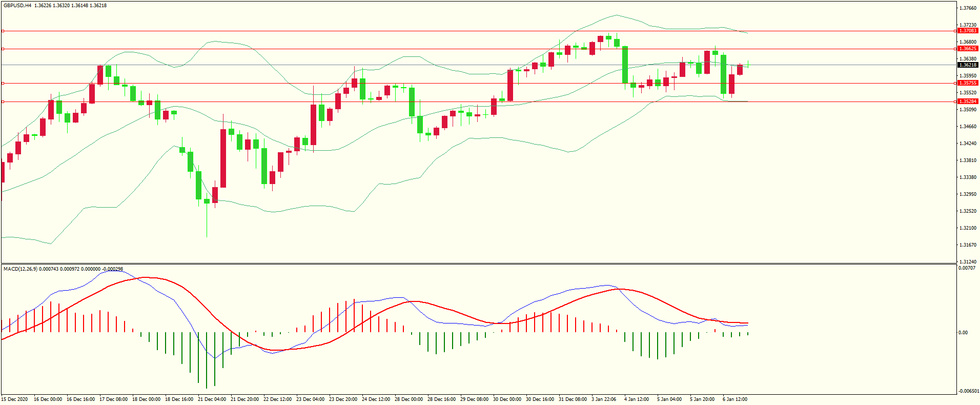Click the red 1.37083 price level label

[x=968, y=31]
